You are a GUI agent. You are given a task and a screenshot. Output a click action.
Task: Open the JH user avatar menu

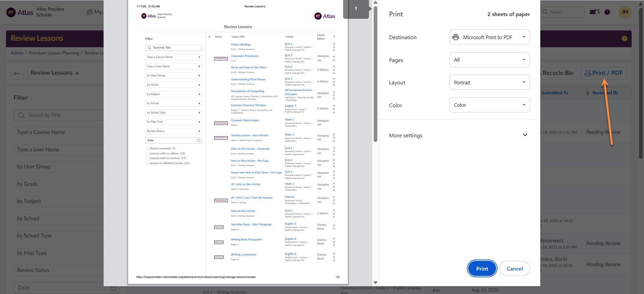click(x=625, y=12)
